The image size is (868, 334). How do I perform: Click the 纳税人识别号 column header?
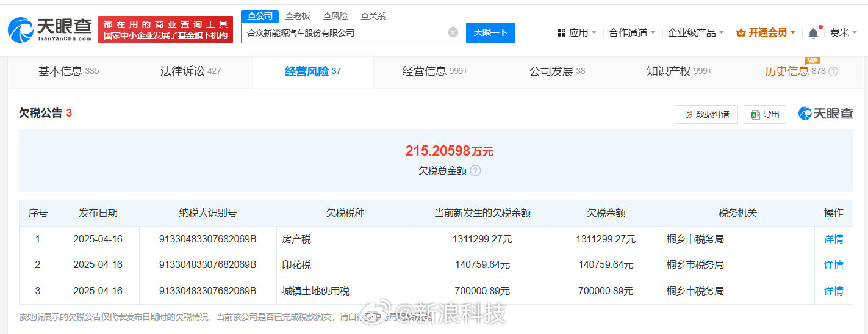click(207, 213)
